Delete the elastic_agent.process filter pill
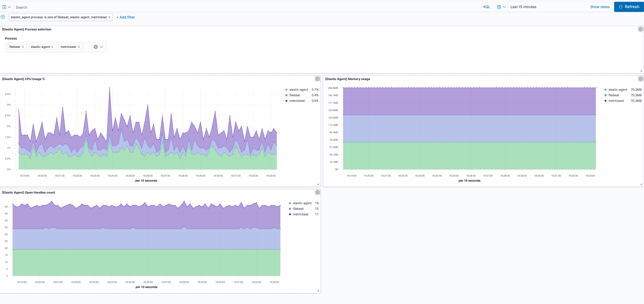The height and width of the screenshot is (304, 644). (109, 17)
